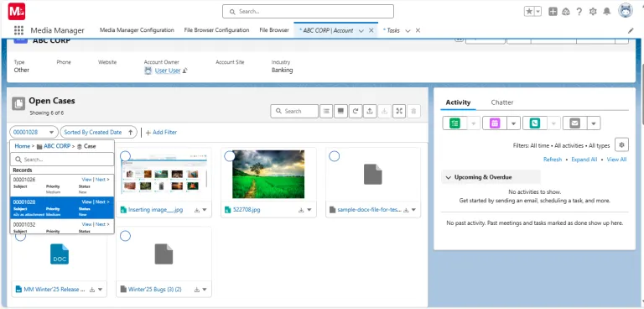Image resolution: width=644 pixels, height=309 pixels.
Task: Go Next on record 00001032
Action: (x=102, y=224)
